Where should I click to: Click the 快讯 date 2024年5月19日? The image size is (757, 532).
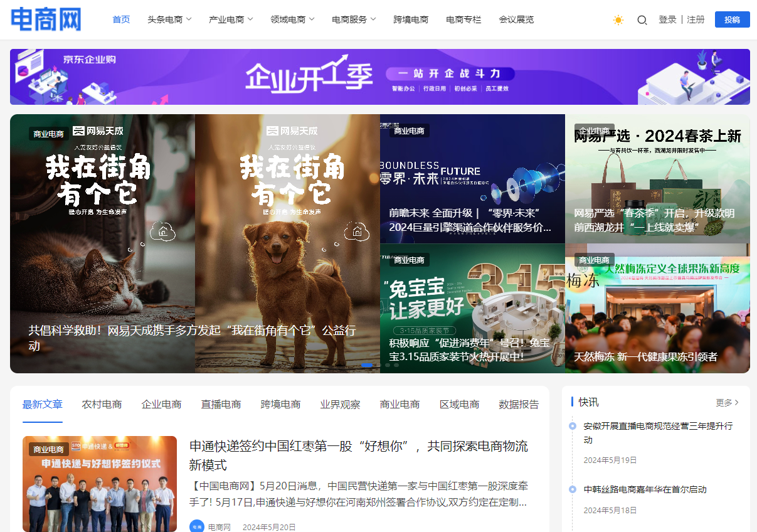click(x=610, y=460)
